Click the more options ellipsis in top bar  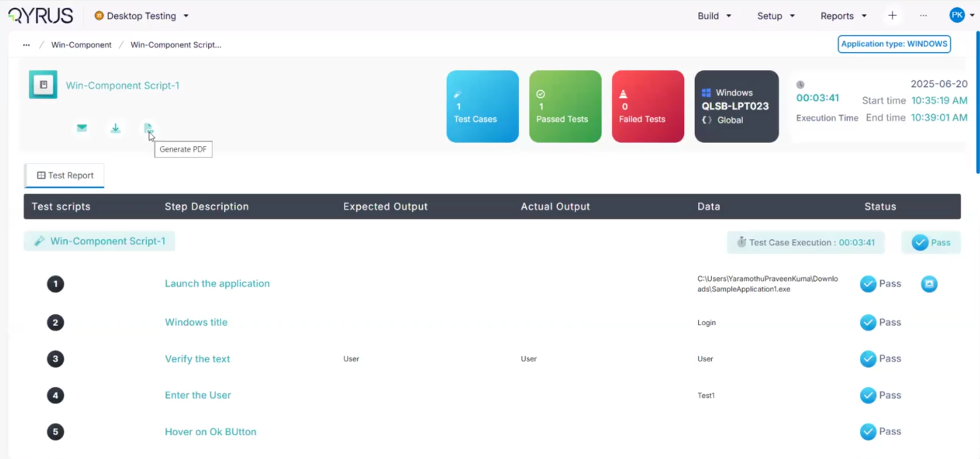(923, 16)
